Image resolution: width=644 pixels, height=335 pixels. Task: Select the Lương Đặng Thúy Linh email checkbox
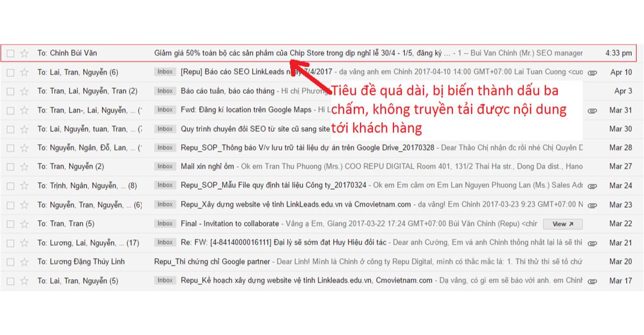(x=10, y=262)
